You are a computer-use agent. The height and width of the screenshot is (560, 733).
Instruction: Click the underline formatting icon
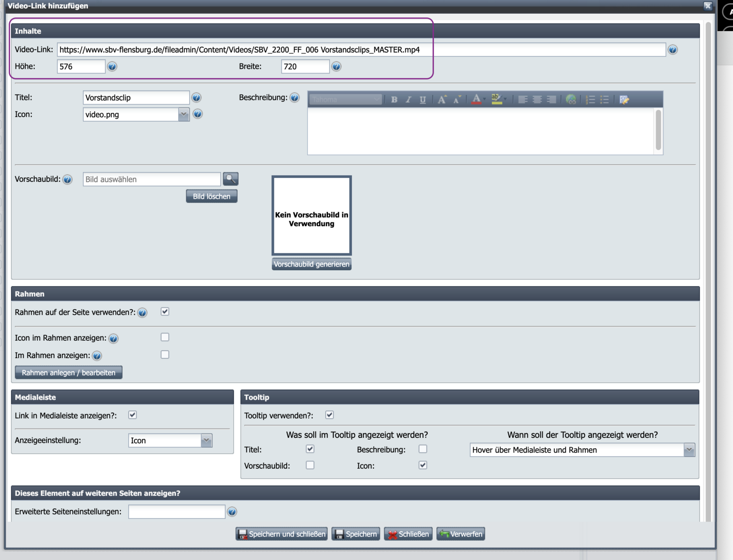tap(422, 99)
